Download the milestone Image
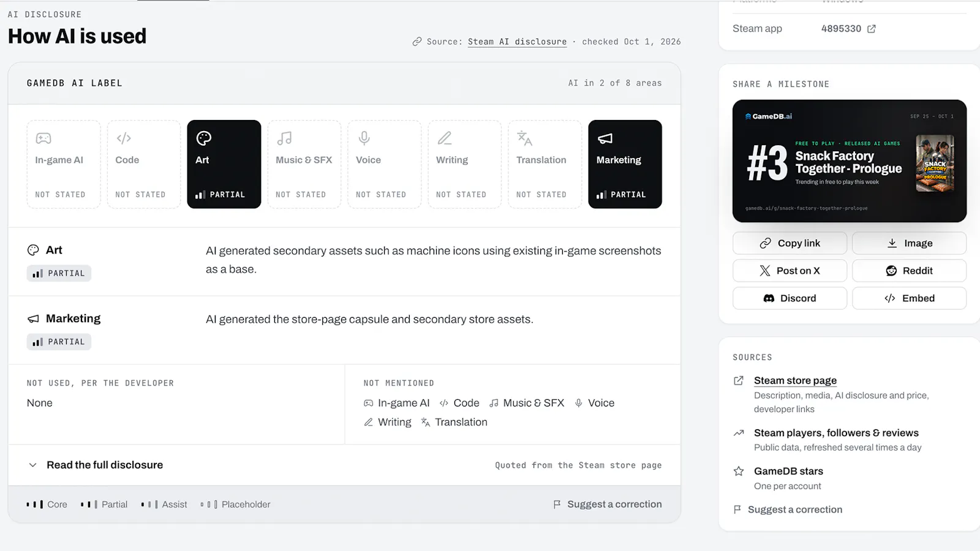The height and width of the screenshot is (551, 980). [x=910, y=243]
